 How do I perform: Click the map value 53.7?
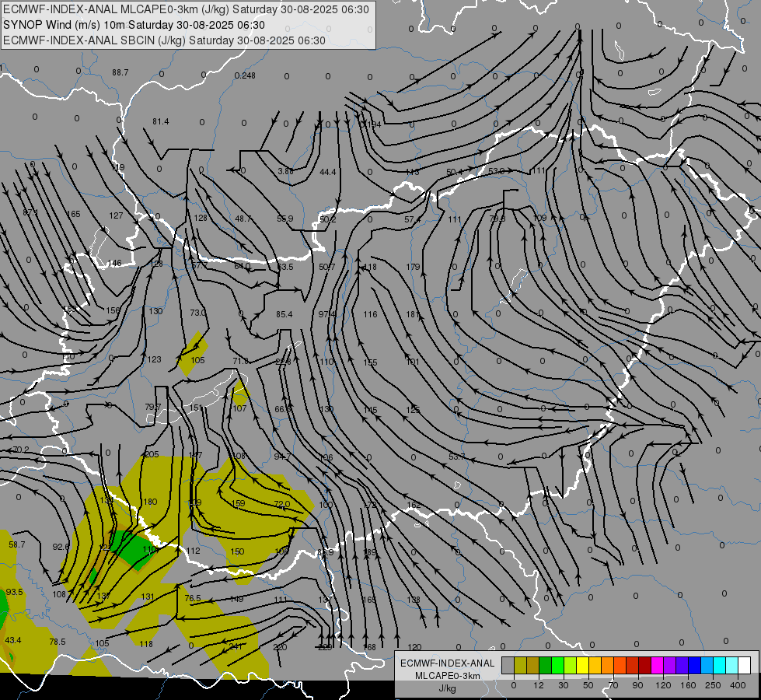pos(457,457)
